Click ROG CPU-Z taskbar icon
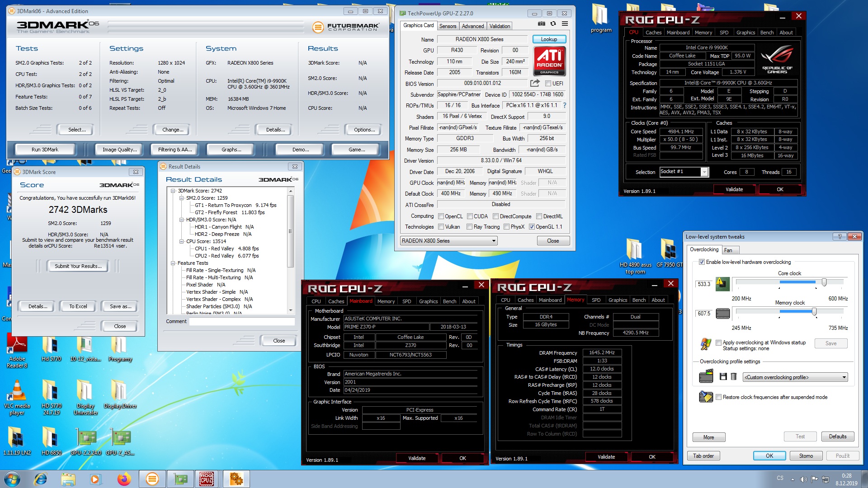Image resolution: width=868 pixels, height=488 pixels. 207,479
